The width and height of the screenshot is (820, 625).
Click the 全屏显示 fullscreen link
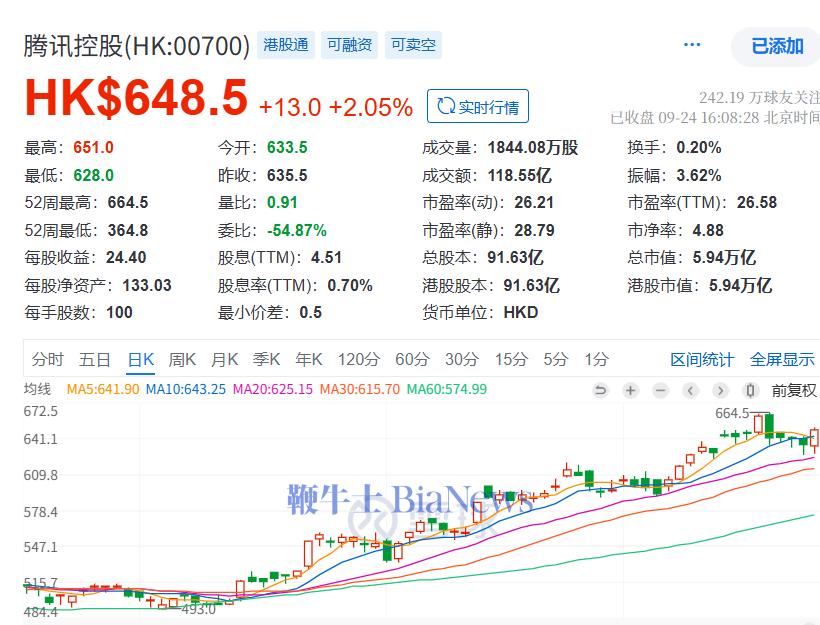(782, 359)
